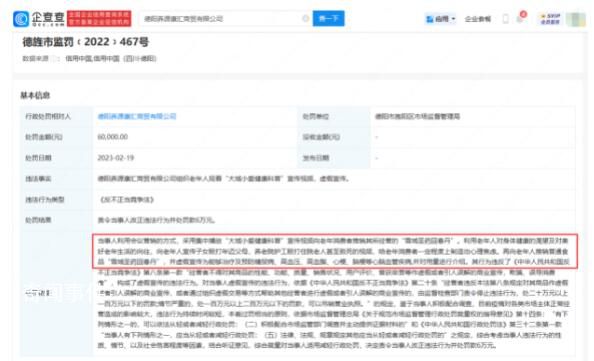594x361 pixels.
Task: Open the blue company name link
Action: pos(137,116)
